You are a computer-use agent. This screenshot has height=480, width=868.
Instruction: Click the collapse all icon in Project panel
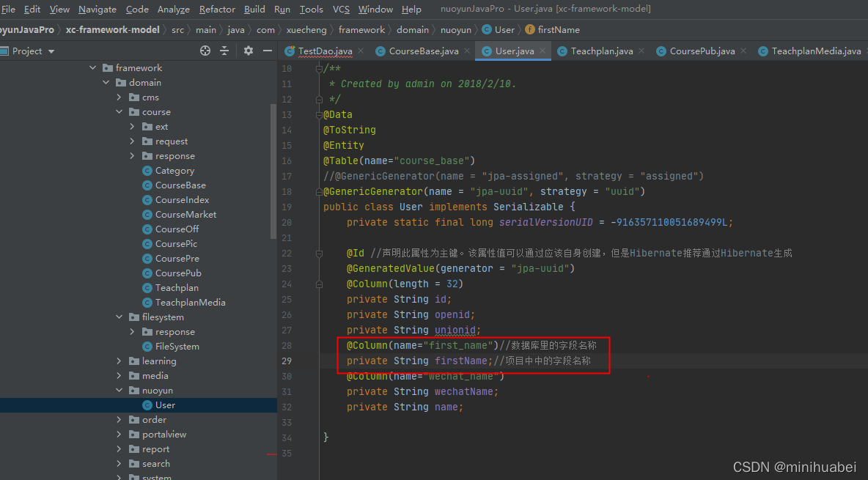[x=224, y=51]
